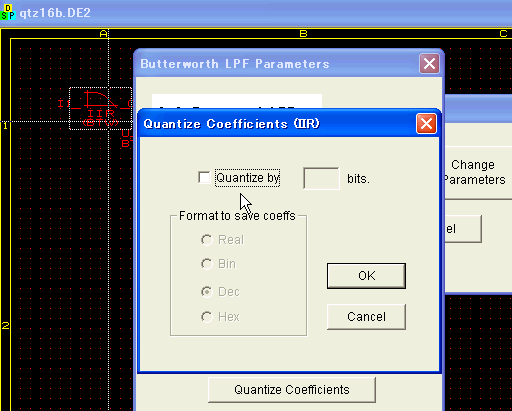The width and height of the screenshot is (512, 411).
Task: Click row marker 2 on the sheet
Action: point(5,326)
